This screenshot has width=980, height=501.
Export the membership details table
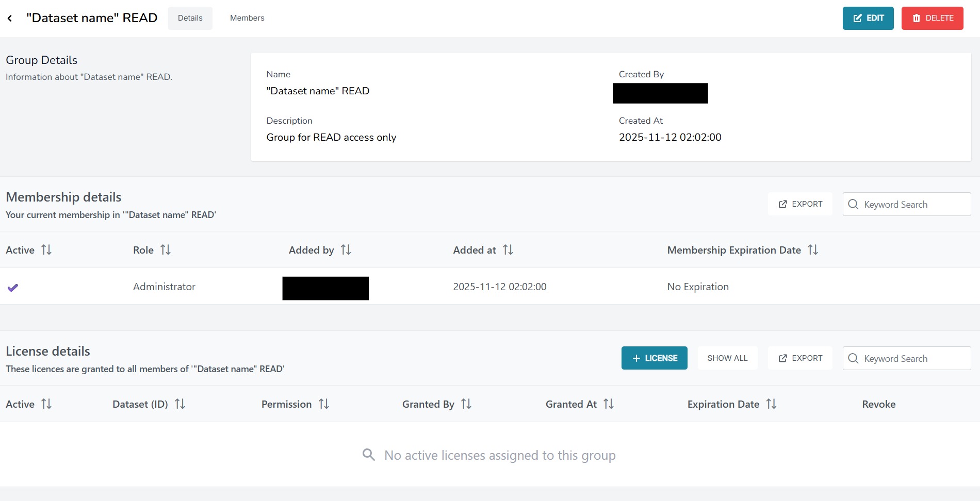click(x=800, y=204)
